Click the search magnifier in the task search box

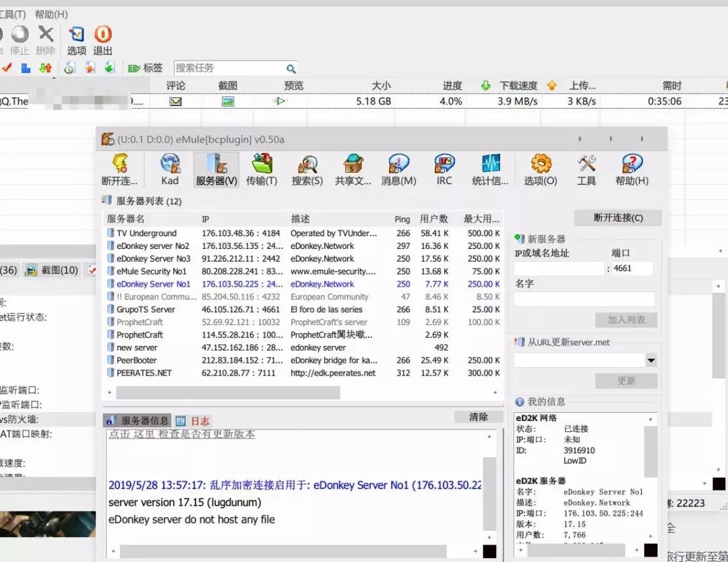[291, 69]
